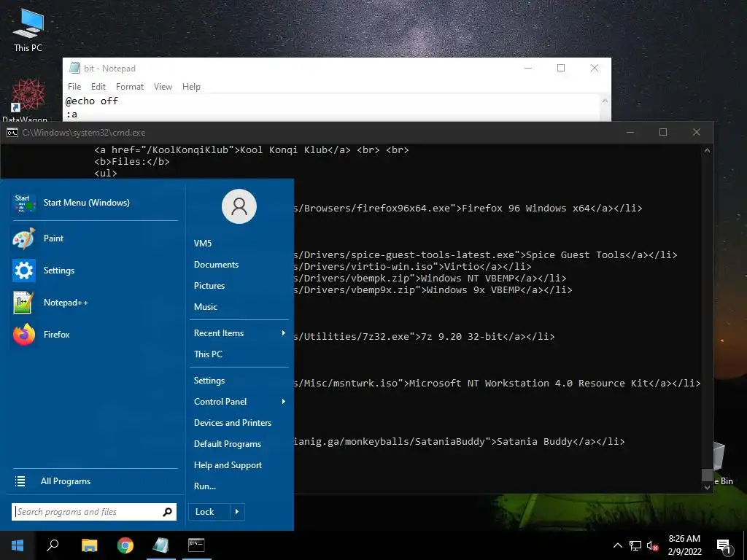Expand the power options arrow beside Lock
Screen dimensions: 747x560
point(237,512)
